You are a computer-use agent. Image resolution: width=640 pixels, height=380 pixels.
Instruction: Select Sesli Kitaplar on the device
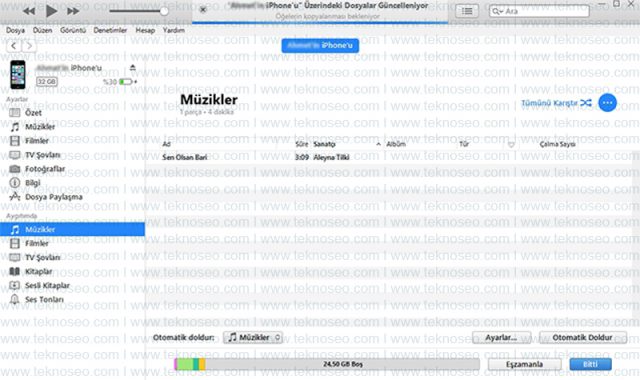(x=47, y=286)
